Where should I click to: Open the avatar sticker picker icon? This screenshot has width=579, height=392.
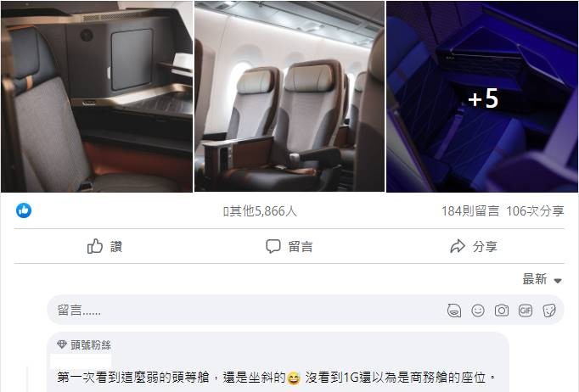click(x=454, y=311)
